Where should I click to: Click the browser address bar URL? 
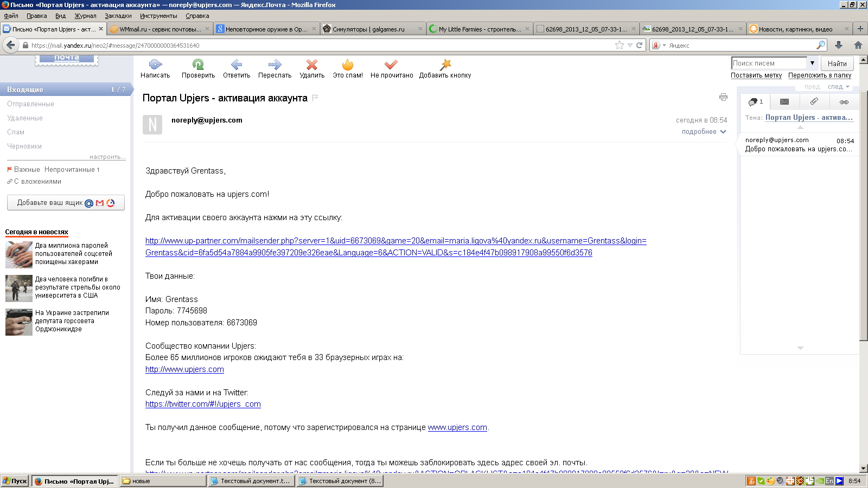point(320,46)
